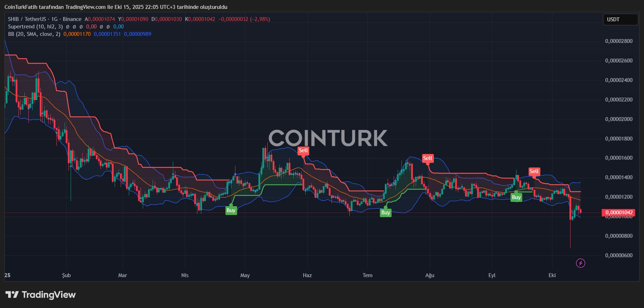This screenshot has width=644, height=308.
Task: Click the 0,00002600 price axis label
Action: click(619, 61)
